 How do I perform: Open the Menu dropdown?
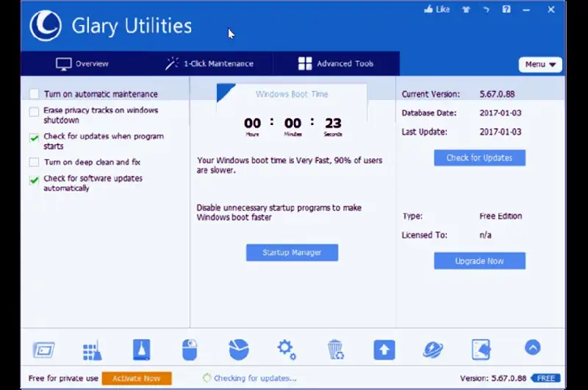click(x=540, y=64)
